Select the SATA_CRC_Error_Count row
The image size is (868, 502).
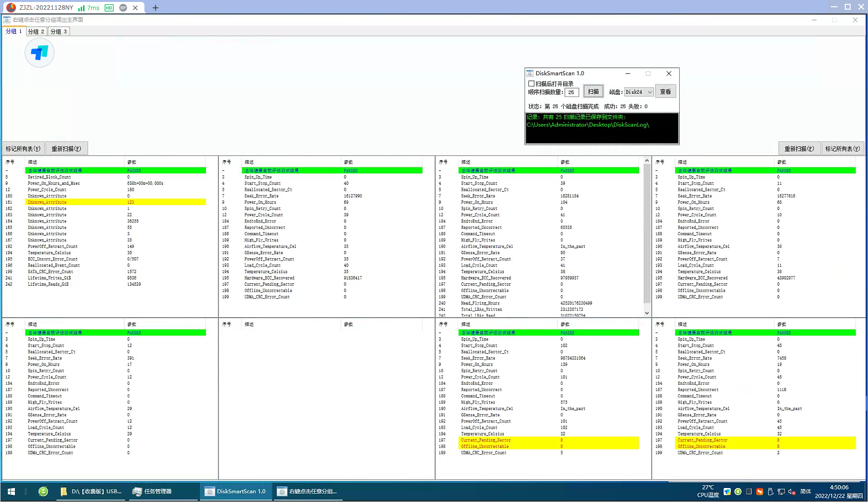[105, 272]
